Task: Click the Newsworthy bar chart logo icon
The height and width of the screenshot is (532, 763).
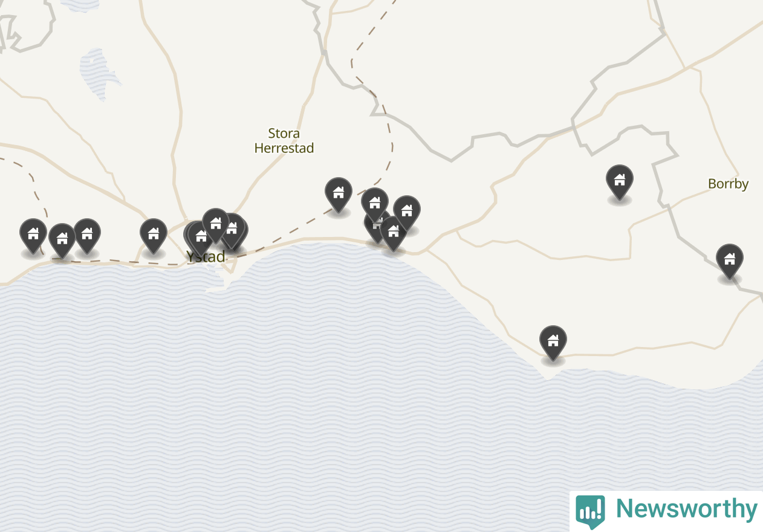Action: pyautogui.click(x=590, y=510)
